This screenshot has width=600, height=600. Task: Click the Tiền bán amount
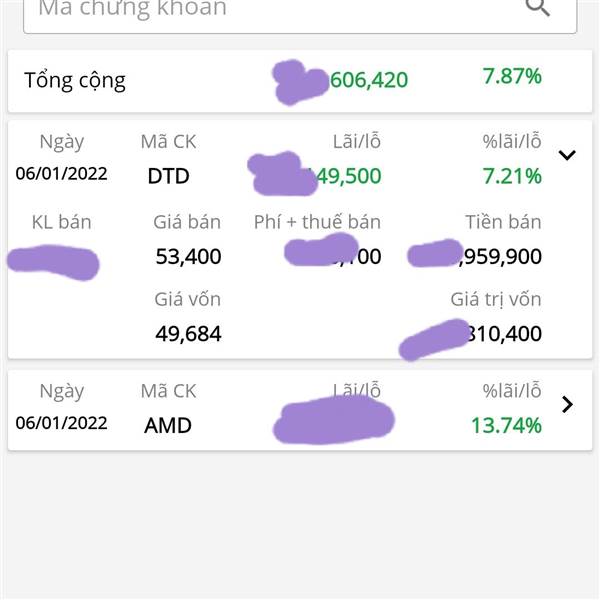pyautogui.click(x=474, y=256)
